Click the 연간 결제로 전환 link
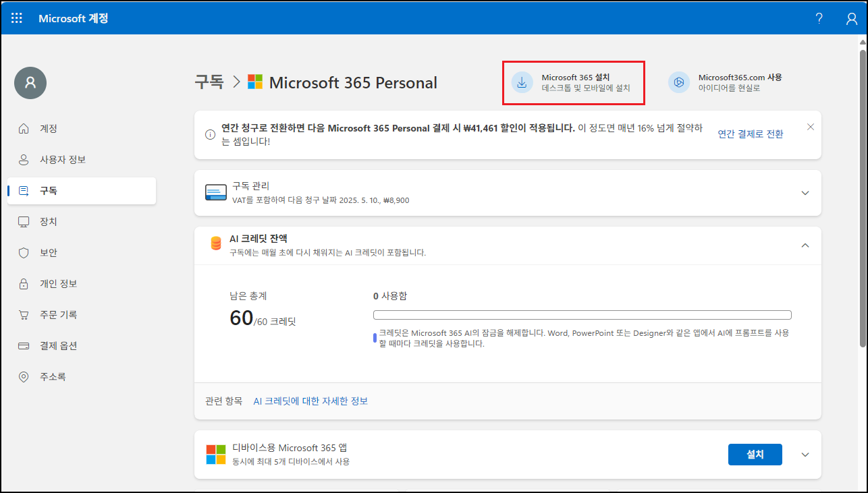Image resolution: width=868 pixels, height=493 pixels. click(751, 134)
